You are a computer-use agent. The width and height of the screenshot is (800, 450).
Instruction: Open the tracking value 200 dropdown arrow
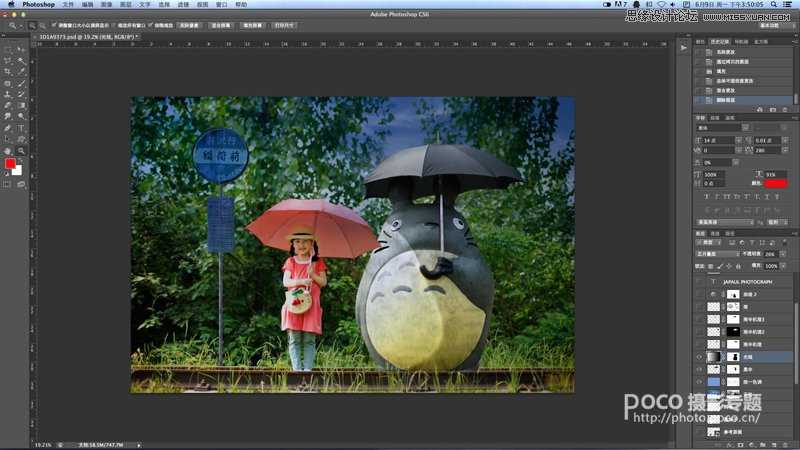coord(786,150)
